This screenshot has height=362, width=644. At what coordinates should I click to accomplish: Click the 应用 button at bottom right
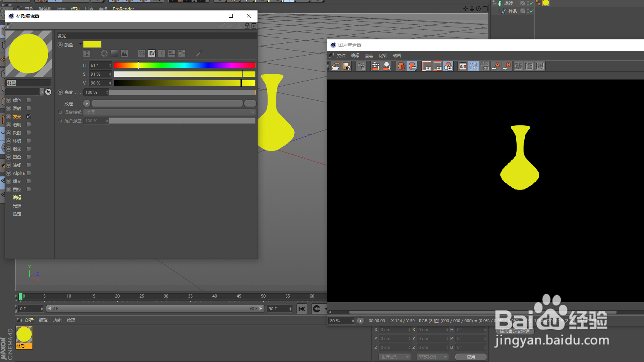471,357
